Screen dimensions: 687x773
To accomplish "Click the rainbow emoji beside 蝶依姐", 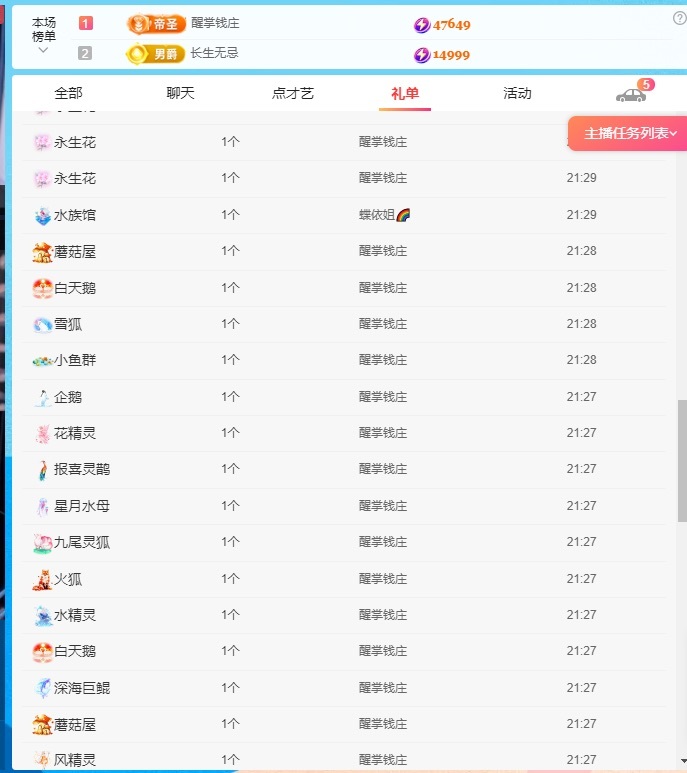I will coord(403,215).
